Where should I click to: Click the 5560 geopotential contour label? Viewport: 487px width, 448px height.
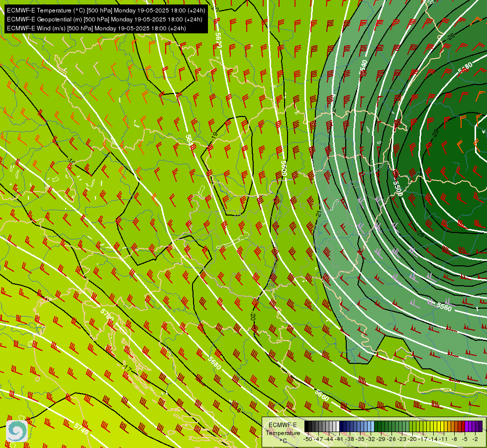point(444,307)
